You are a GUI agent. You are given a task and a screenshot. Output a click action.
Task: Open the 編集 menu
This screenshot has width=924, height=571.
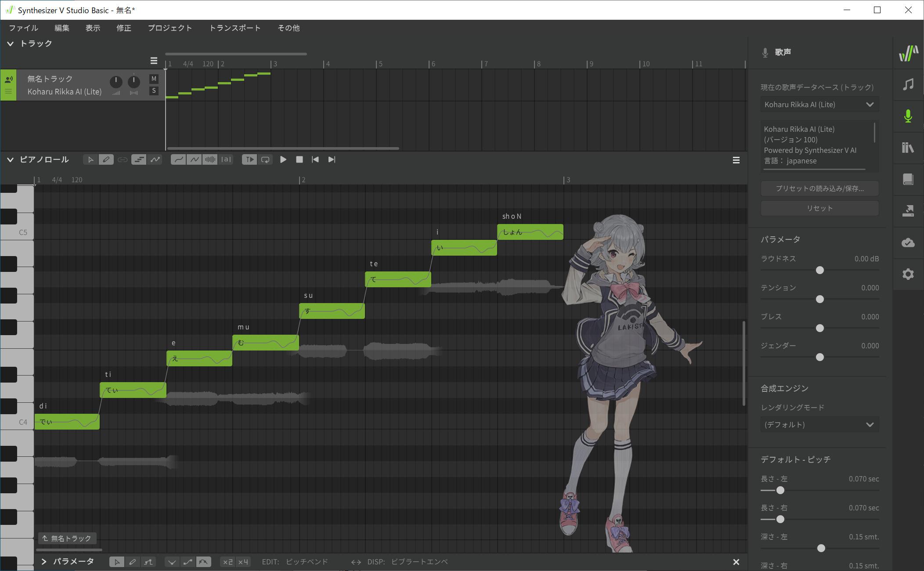click(62, 28)
